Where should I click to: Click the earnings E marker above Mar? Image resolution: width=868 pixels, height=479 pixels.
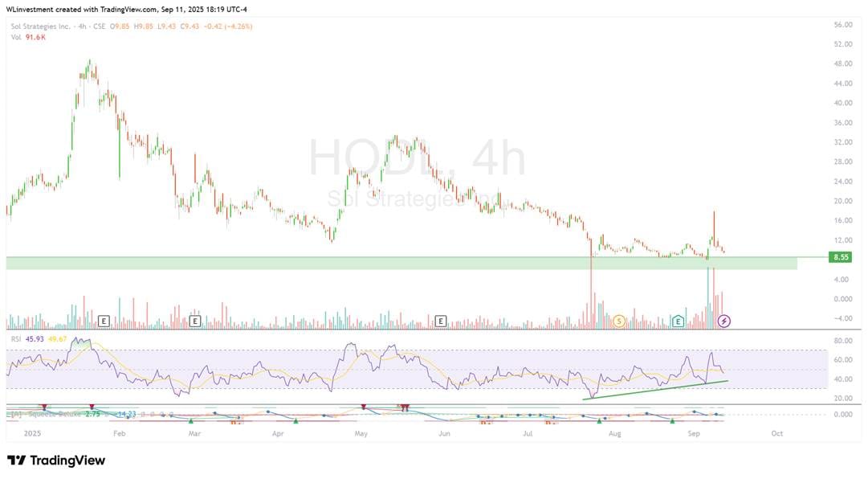click(195, 321)
